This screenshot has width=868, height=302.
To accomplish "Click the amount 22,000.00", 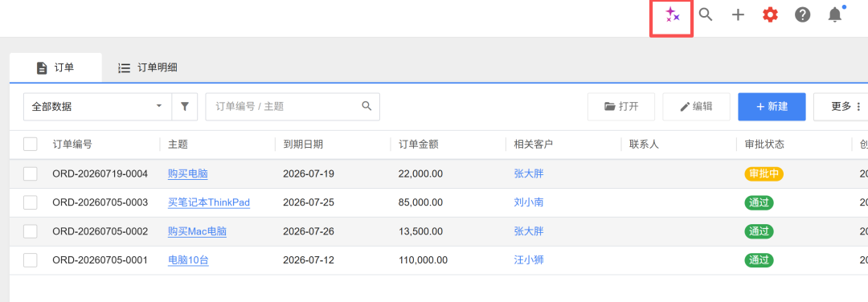I will [420, 173].
